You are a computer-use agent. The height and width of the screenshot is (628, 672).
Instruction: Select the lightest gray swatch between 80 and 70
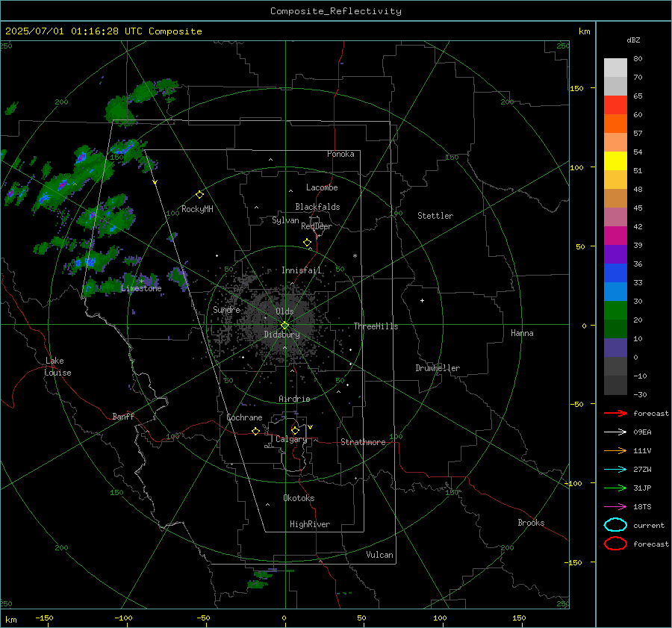pos(615,68)
